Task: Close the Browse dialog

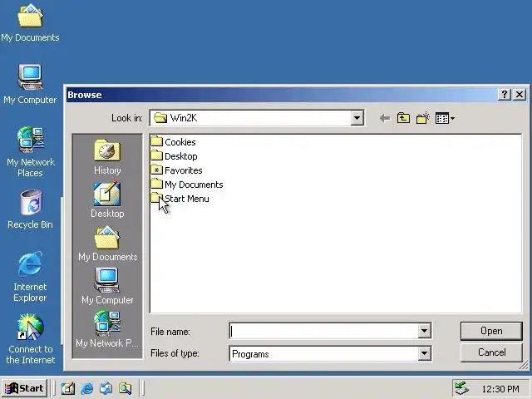Action: (520, 94)
